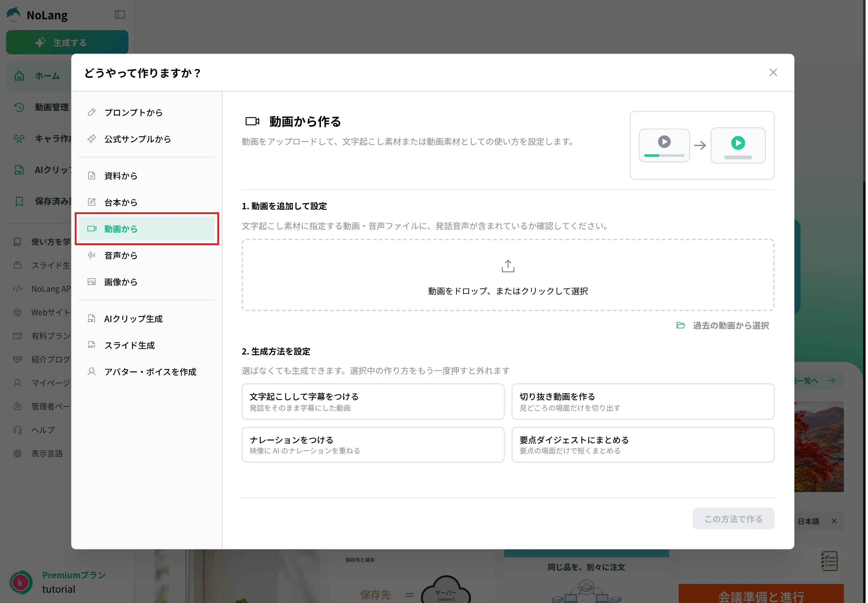Click the sparkle icon next to 公式サンプルから
Viewport: 868px width, 603px height.
[91, 139]
